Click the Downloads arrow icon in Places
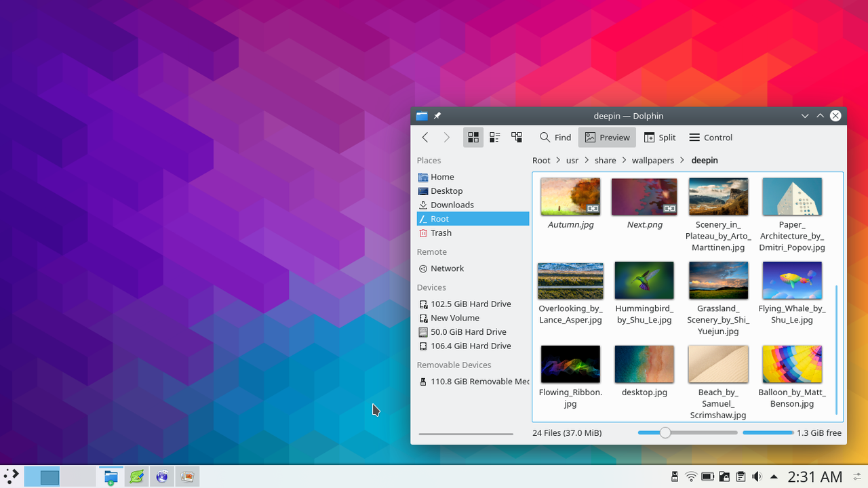868x488 pixels. pyautogui.click(x=423, y=205)
